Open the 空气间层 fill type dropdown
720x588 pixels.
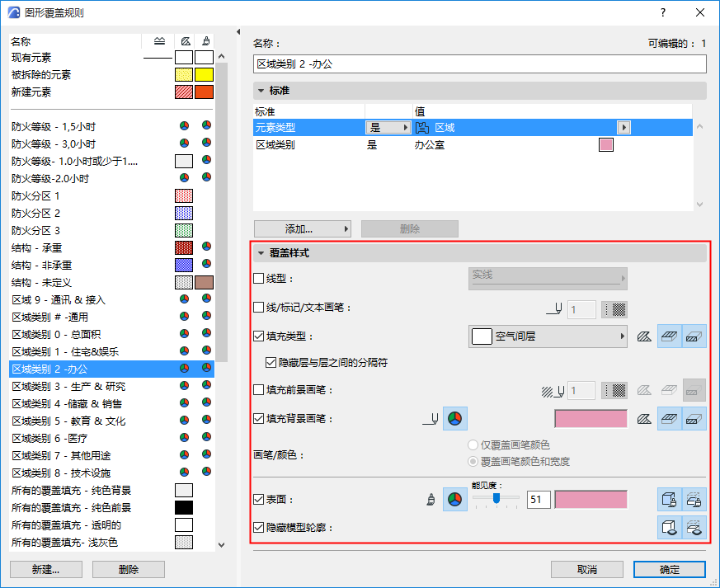pos(548,336)
